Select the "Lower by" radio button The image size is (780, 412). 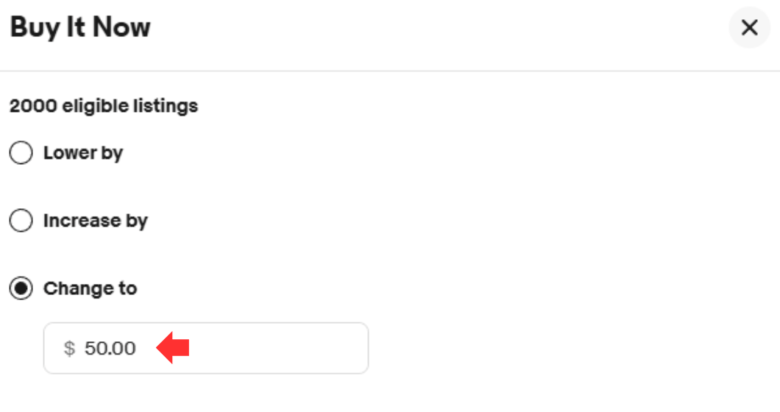[x=20, y=154]
